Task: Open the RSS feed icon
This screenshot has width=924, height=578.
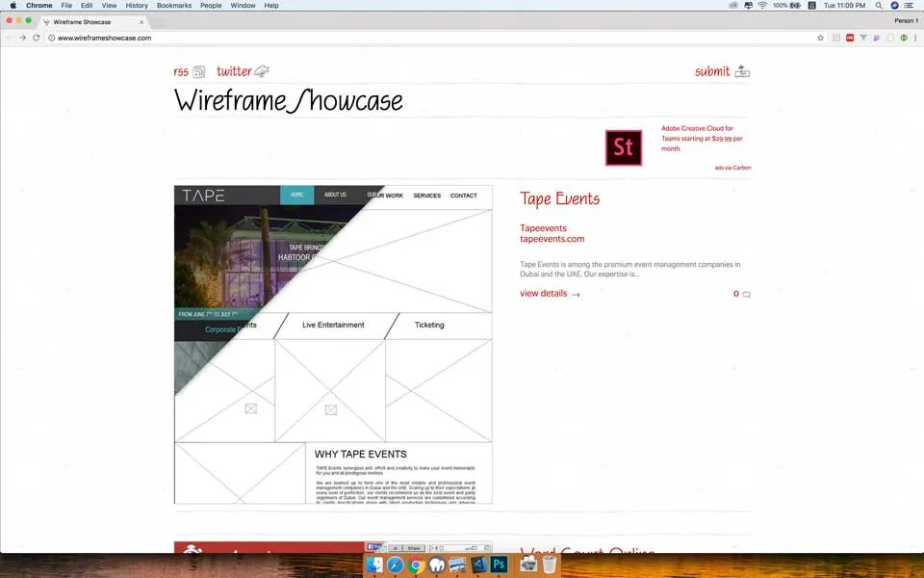Action: click(198, 71)
